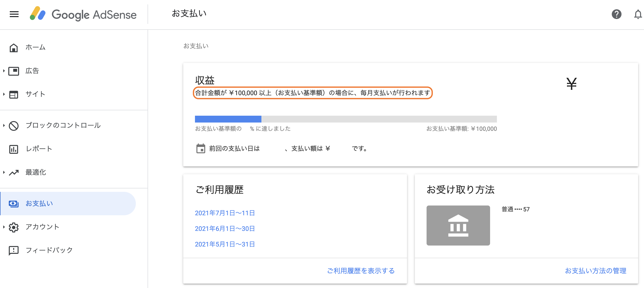Screen dimensions: 644x288
Task: Click the お支払い breadcrumb text
Action: tap(196, 46)
